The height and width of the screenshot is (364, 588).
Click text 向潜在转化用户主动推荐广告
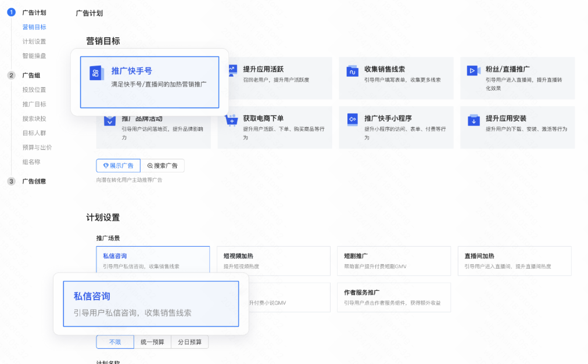pyautogui.click(x=129, y=180)
